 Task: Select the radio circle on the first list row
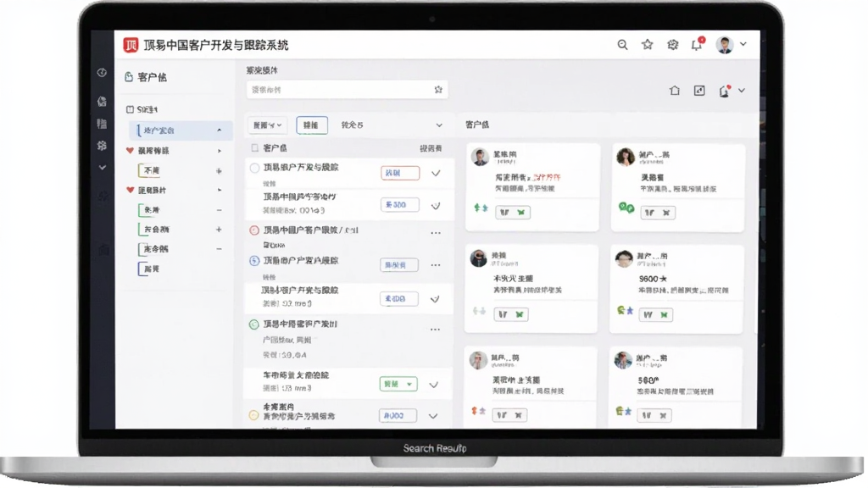click(254, 168)
